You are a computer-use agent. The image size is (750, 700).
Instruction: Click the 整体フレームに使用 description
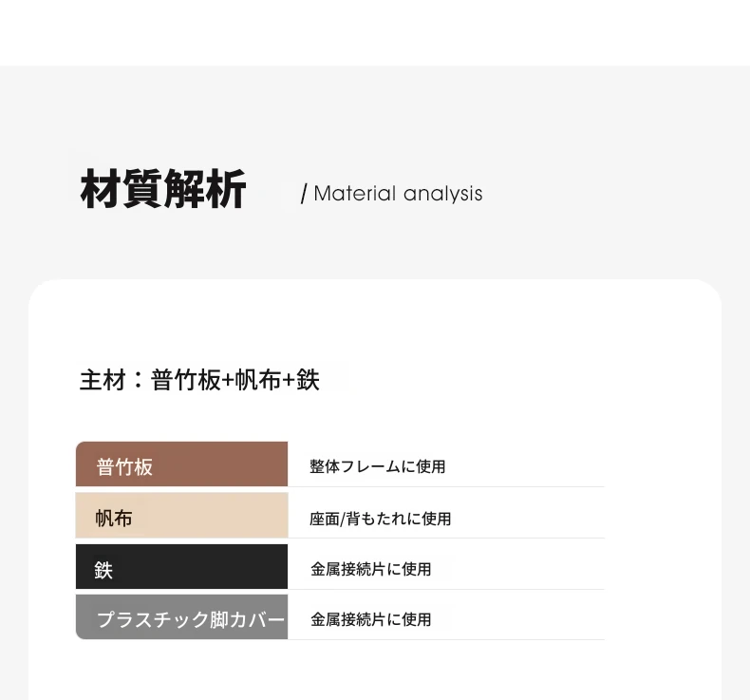point(378,466)
